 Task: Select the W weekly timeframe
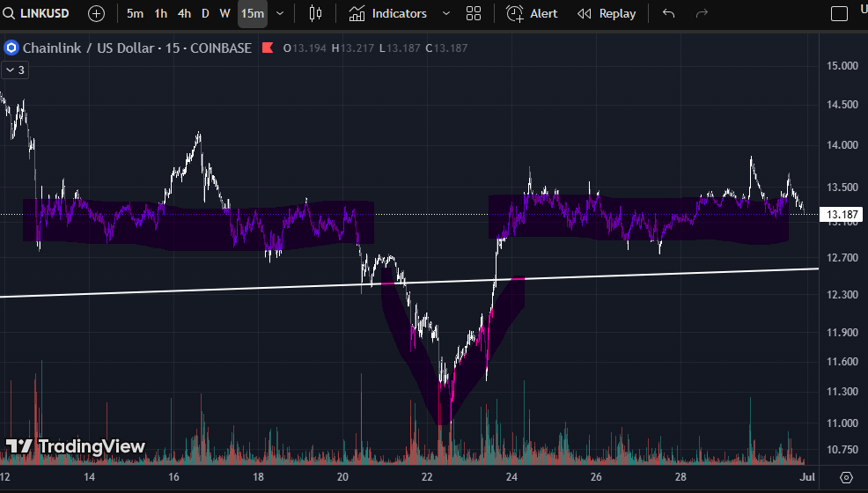tap(224, 13)
